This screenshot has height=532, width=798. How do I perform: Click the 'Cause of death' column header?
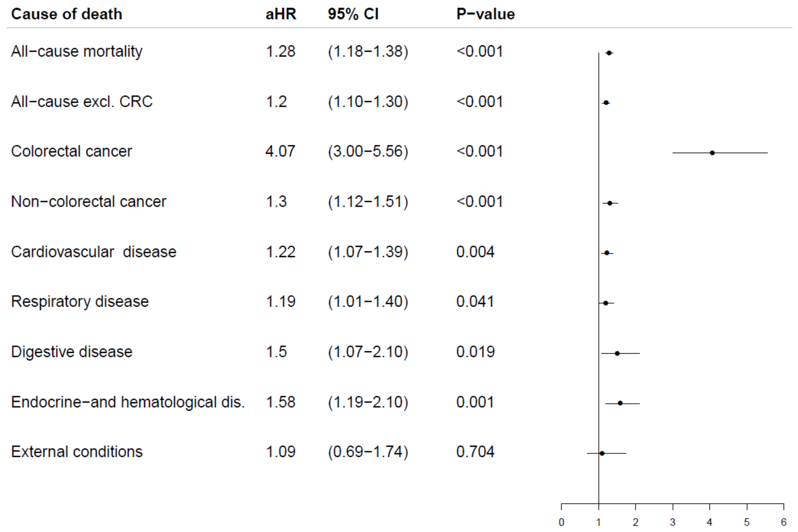click(67, 14)
